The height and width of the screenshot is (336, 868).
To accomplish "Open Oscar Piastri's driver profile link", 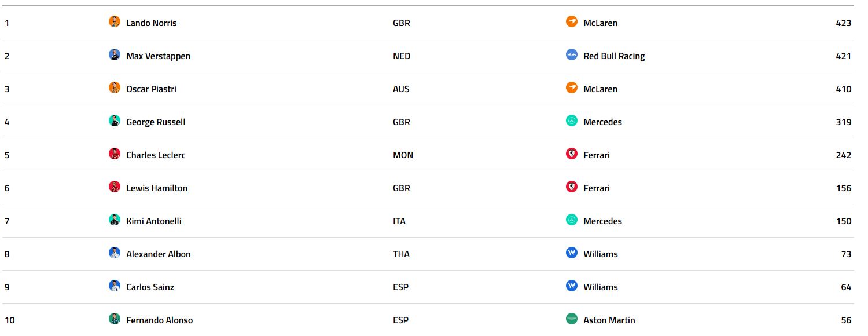I will click(x=151, y=89).
